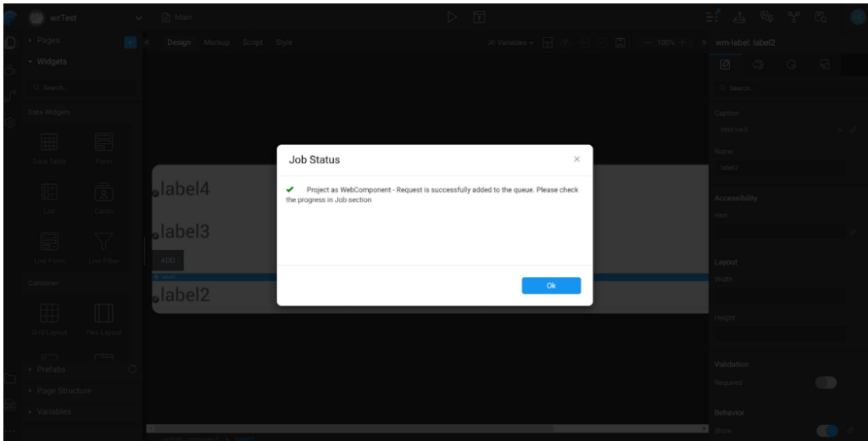
Task: Switch to the Script tab
Action: point(253,42)
